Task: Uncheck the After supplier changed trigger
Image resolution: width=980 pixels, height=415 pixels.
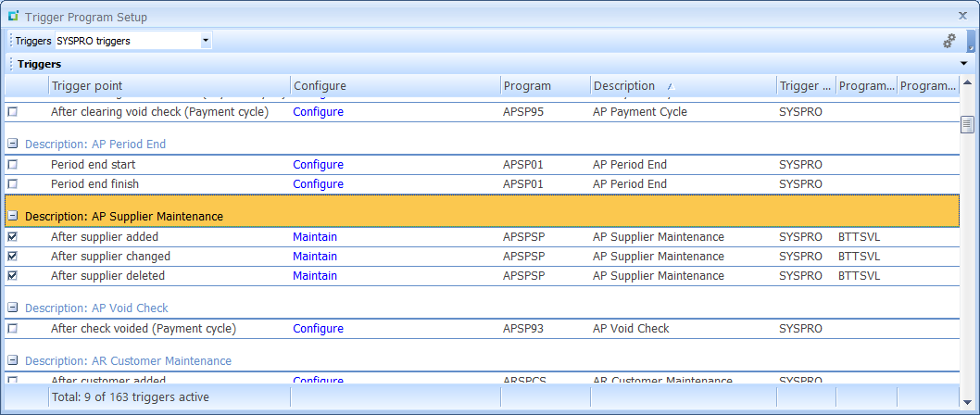Action: pos(13,257)
